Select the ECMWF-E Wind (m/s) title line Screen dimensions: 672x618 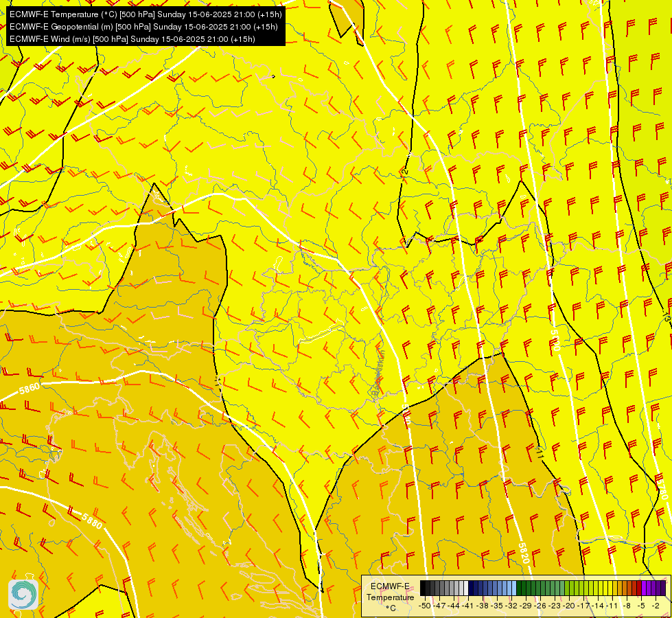[132, 39]
